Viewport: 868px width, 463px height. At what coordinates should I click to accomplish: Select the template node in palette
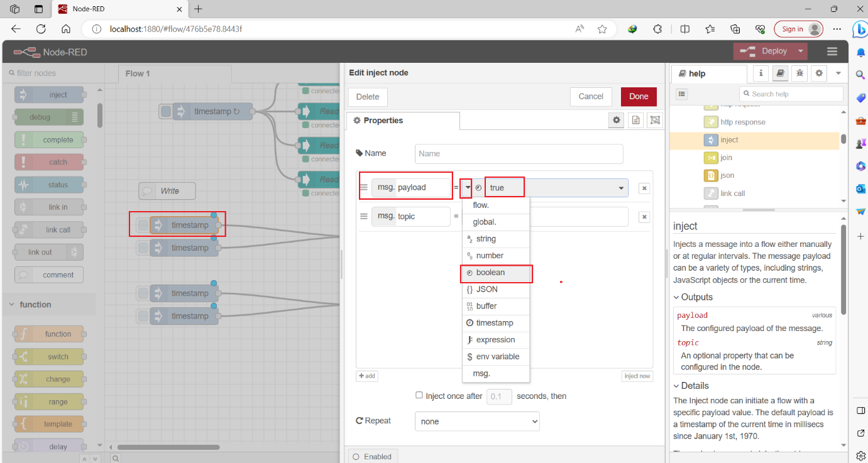coord(49,424)
